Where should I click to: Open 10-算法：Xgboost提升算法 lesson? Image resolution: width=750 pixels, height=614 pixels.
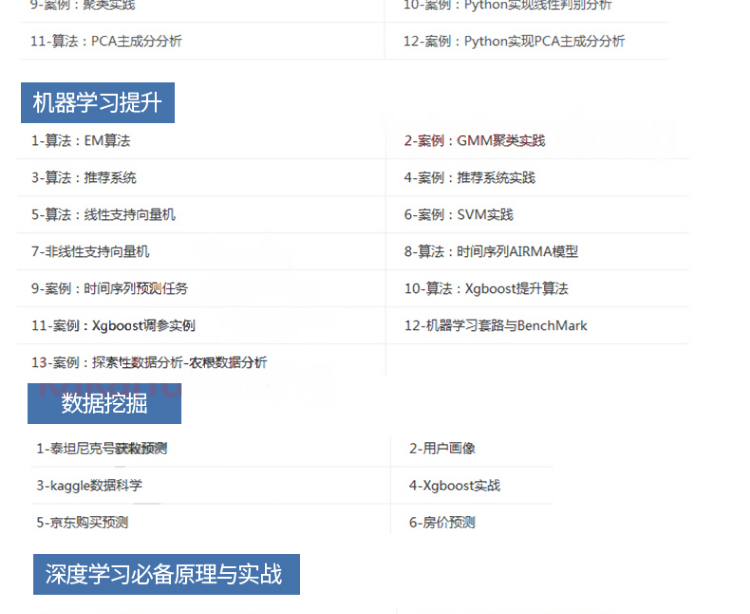click(x=486, y=288)
